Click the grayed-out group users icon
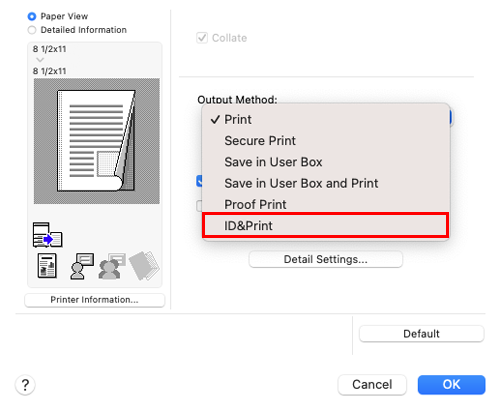 click(x=112, y=266)
